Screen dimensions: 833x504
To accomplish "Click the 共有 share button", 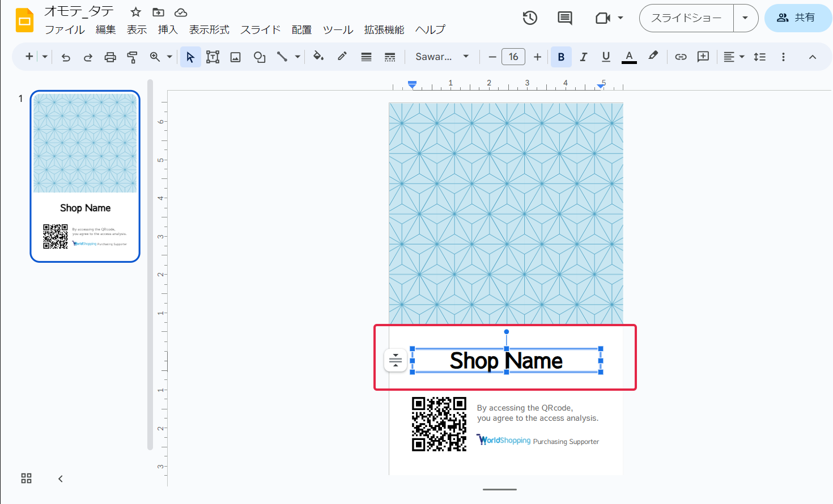I will (x=797, y=18).
